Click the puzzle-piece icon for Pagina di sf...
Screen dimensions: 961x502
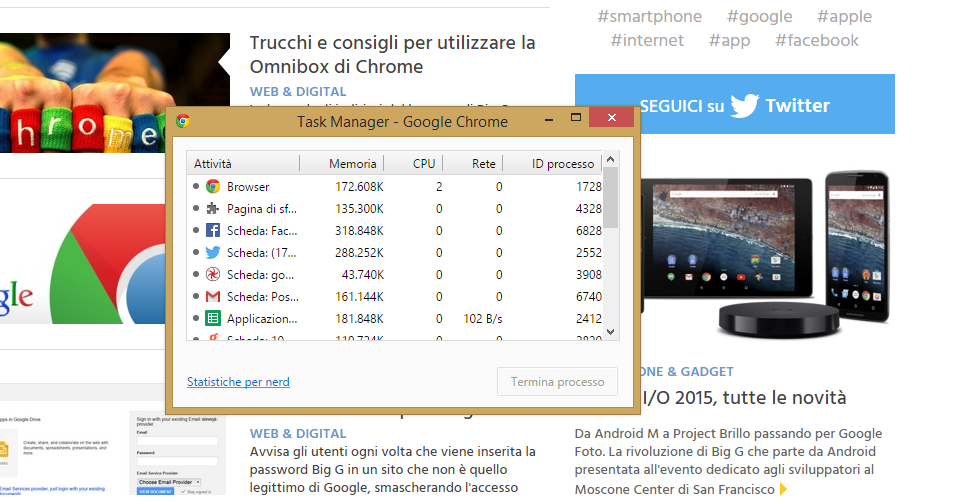tap(213, 208)
